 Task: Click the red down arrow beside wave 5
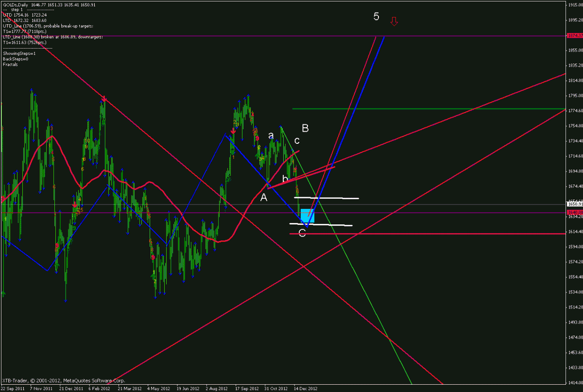(394, 21)
